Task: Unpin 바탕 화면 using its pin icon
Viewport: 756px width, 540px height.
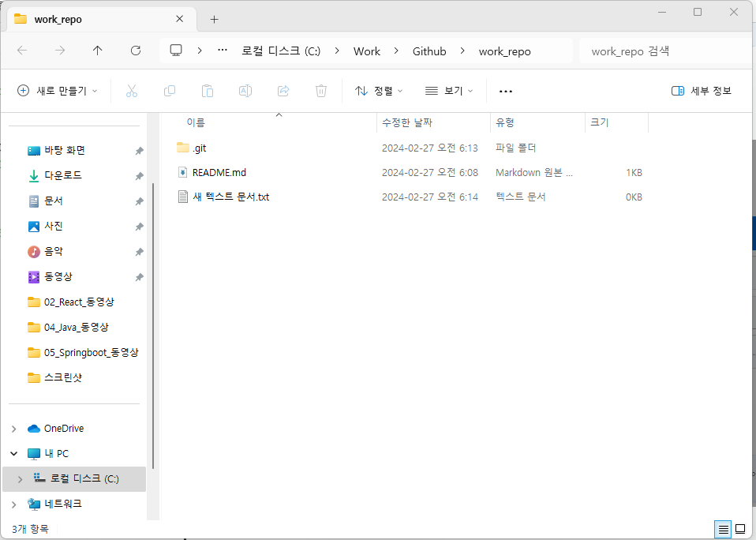Action: [139, 151]
